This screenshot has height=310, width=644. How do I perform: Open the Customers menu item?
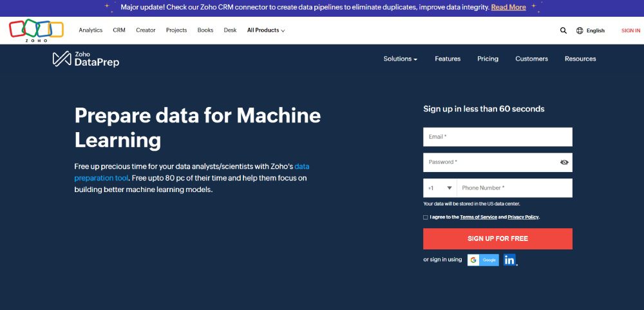pyautogui.click(x=531, y=59)
